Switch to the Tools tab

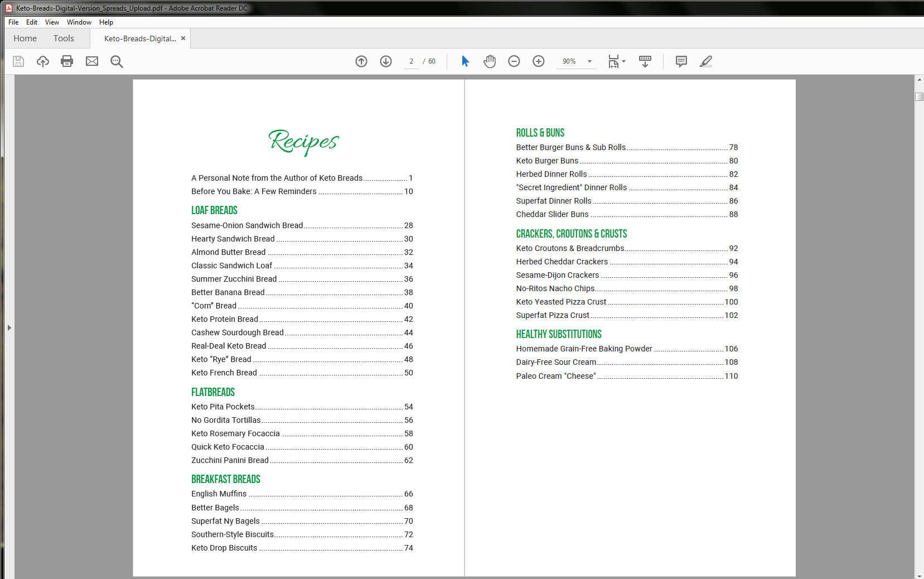(64, 38)
